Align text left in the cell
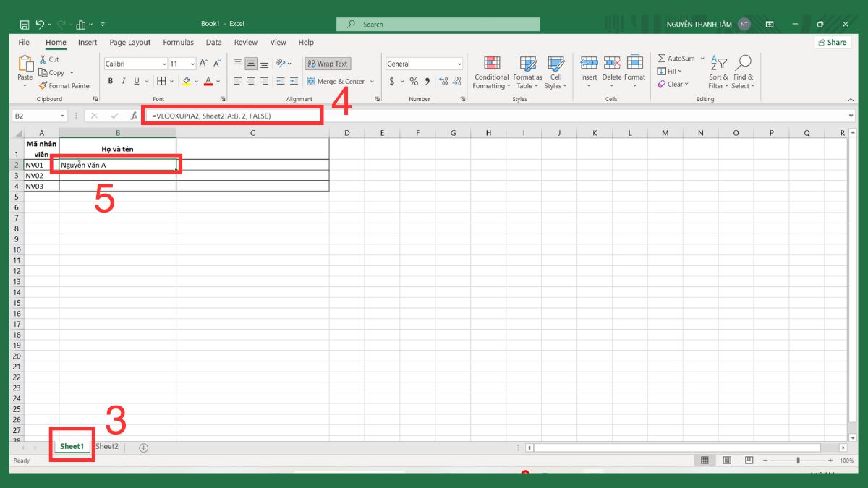The width and height of the screenshot is (868, 488). pos(238,81)
